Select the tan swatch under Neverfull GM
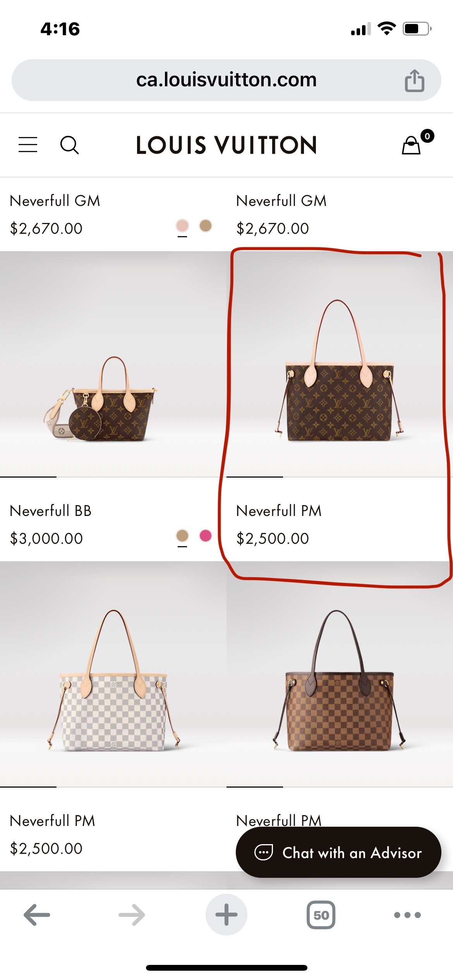The width and height of the screenshot is (453, 980). (x=206, y=226)
